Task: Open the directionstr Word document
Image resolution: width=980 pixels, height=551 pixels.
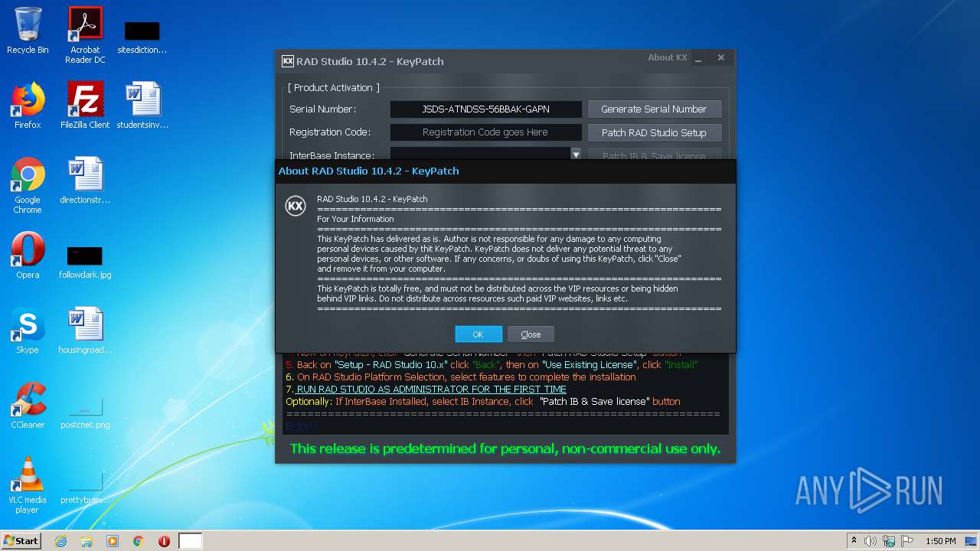Action: tap(85, 181)
